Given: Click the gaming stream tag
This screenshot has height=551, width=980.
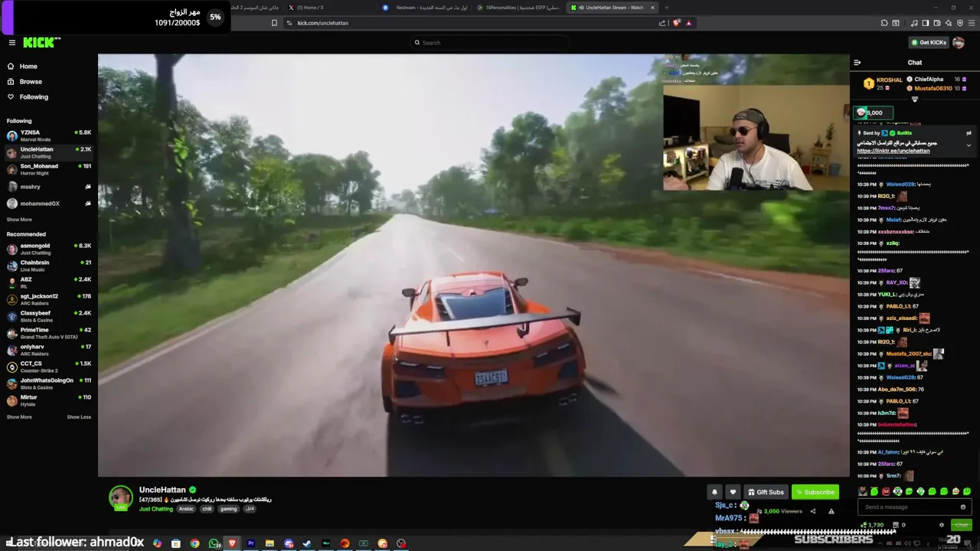Looking at the screenshot, I should point(228,509).
